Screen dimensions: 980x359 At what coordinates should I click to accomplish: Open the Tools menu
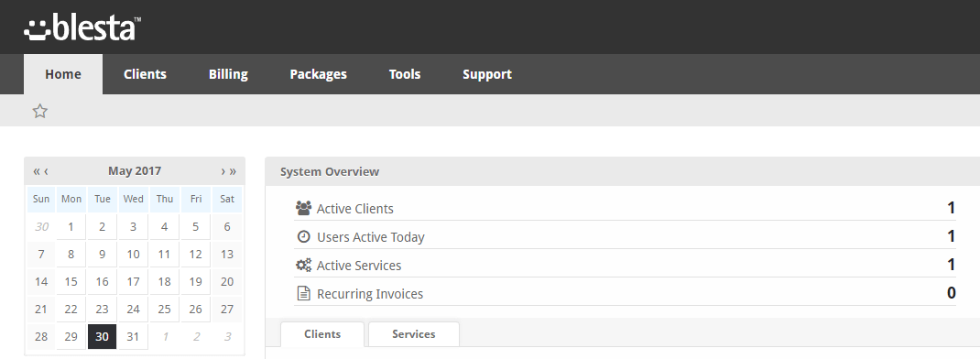click(x=405, y=74)
